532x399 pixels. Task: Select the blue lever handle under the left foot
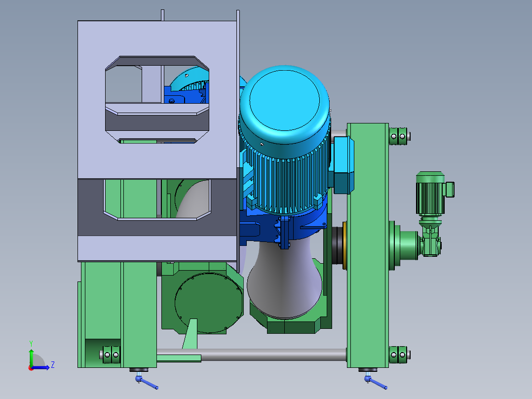(147, 382)
